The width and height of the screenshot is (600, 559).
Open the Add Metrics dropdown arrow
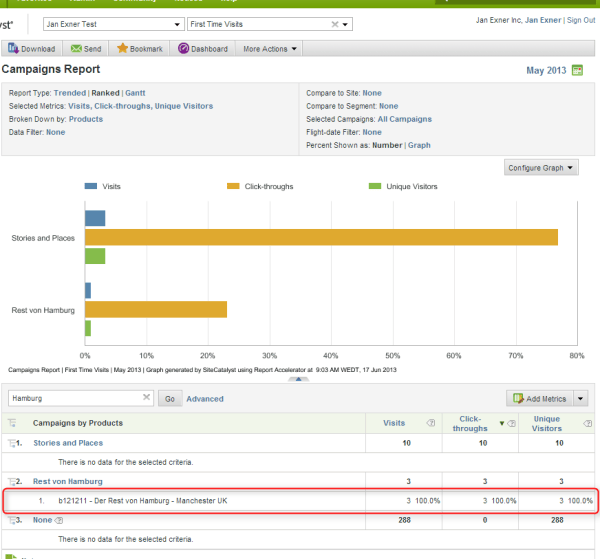[580, 399]
